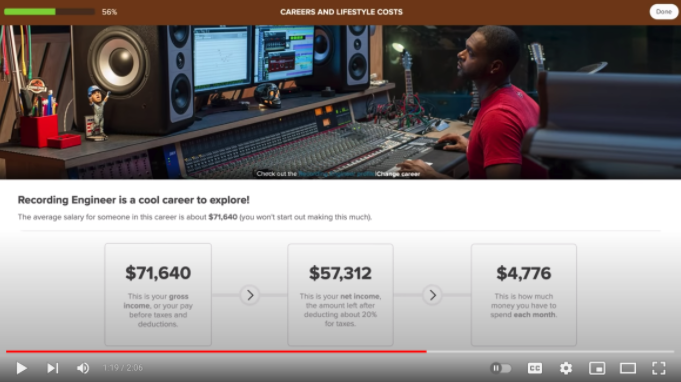Toggle the autoplay switch

500,368
